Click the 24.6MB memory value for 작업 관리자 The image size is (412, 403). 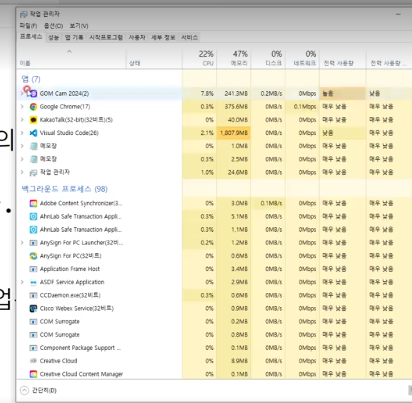238,172
